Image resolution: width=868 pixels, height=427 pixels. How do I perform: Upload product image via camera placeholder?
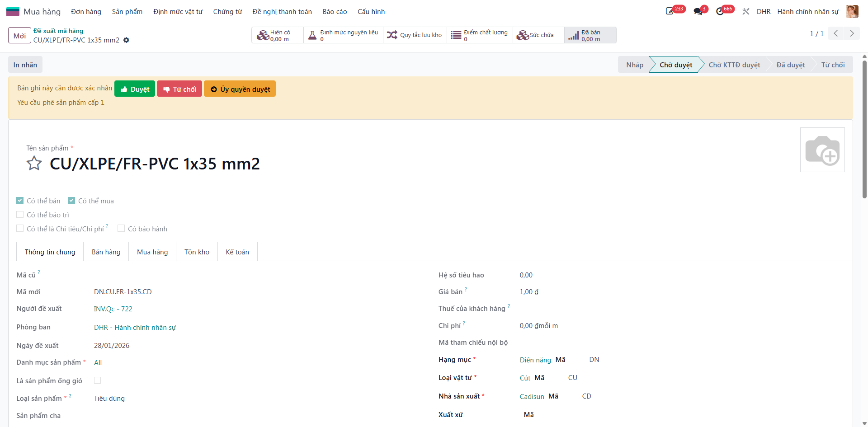coord(822,150)
